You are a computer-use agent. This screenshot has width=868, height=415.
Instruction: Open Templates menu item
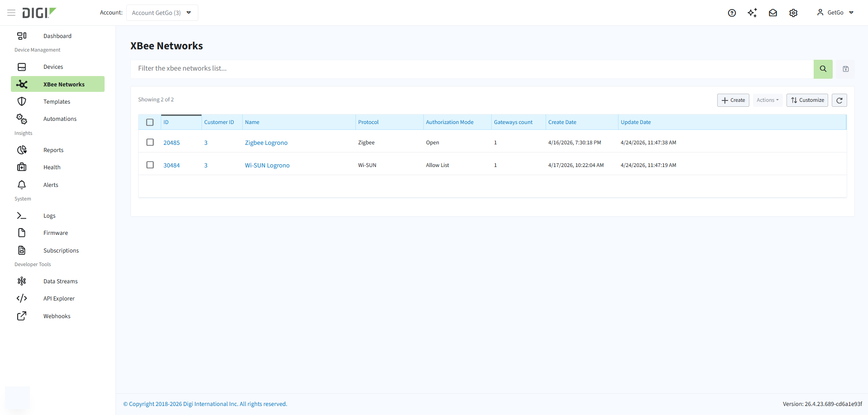point(58,101)
